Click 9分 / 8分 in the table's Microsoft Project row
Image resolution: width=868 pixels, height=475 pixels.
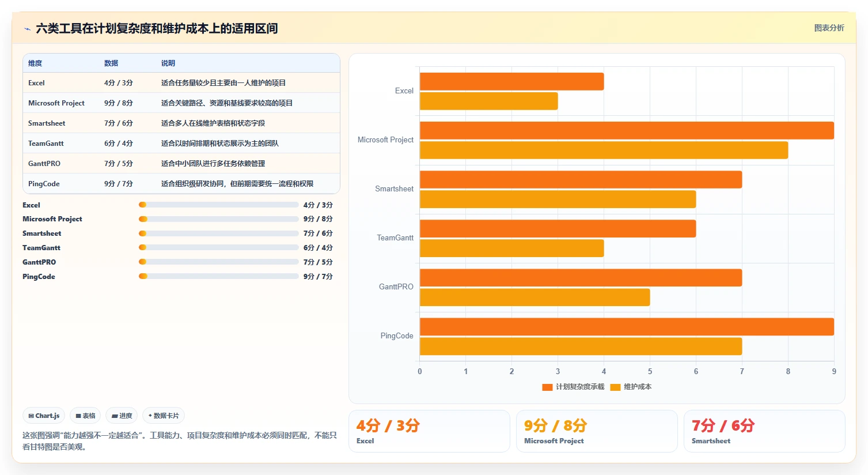119,103
